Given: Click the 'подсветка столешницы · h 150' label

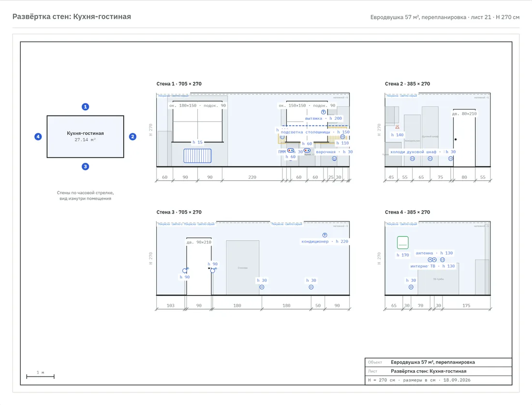Looking at the screenshot, I should pyautogui.click(x=315, y=132).
